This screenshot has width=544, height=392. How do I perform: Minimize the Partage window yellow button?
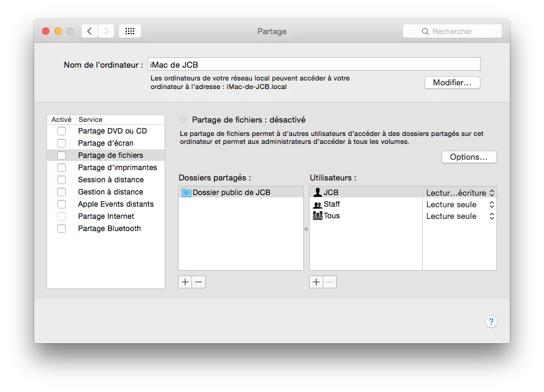point(58,31)
